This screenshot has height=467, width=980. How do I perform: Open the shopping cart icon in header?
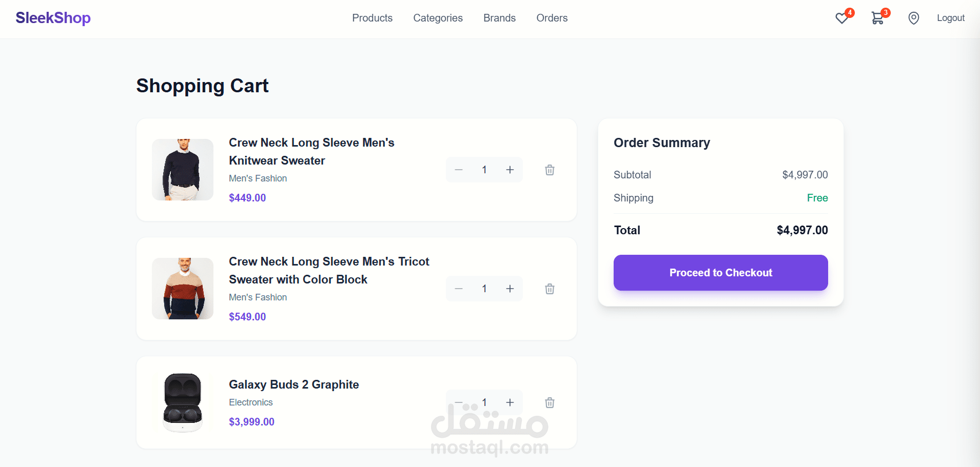[877, 18]
